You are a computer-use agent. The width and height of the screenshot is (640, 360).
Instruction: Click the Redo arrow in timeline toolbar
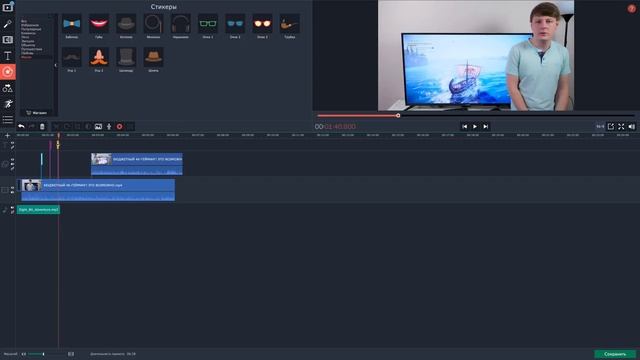(x=32, y=127)
